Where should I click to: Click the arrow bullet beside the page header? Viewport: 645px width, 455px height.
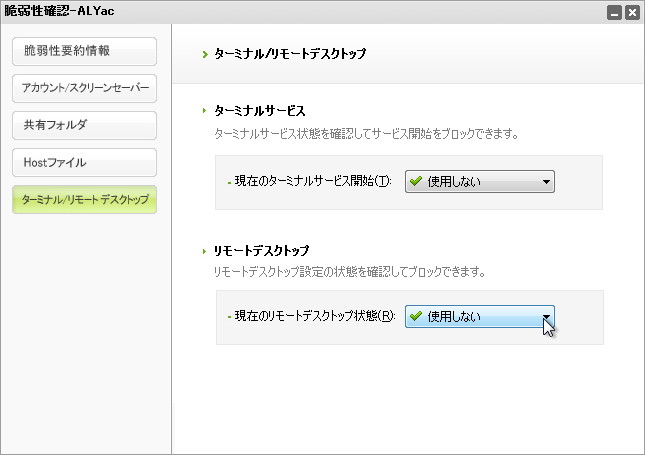click(x=206, y=54)
